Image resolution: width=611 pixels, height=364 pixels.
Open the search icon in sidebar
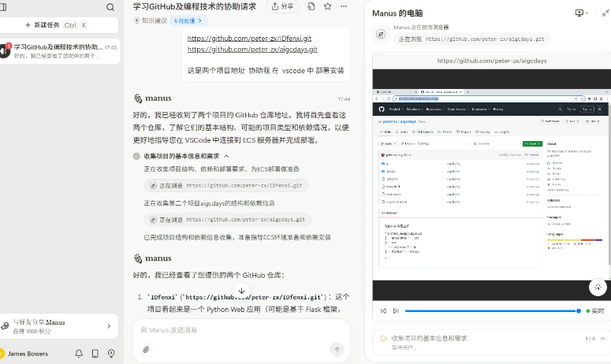(x=110, y=7)
